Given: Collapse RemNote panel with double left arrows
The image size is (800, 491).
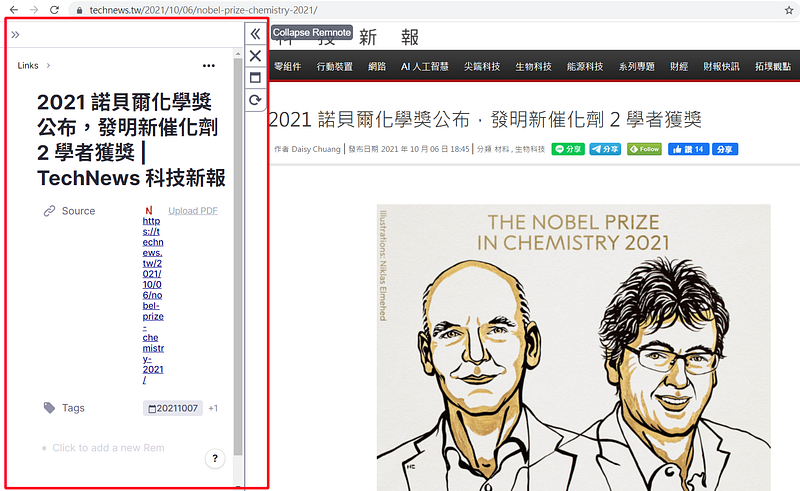Looking at the screenshot, I should [255, 34].
